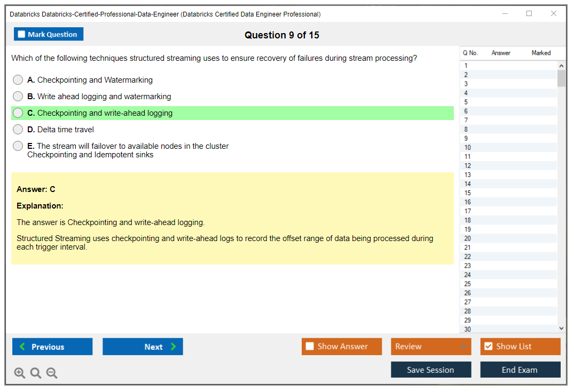
Task: Go to the Next question
Action: tap(143, 347)
